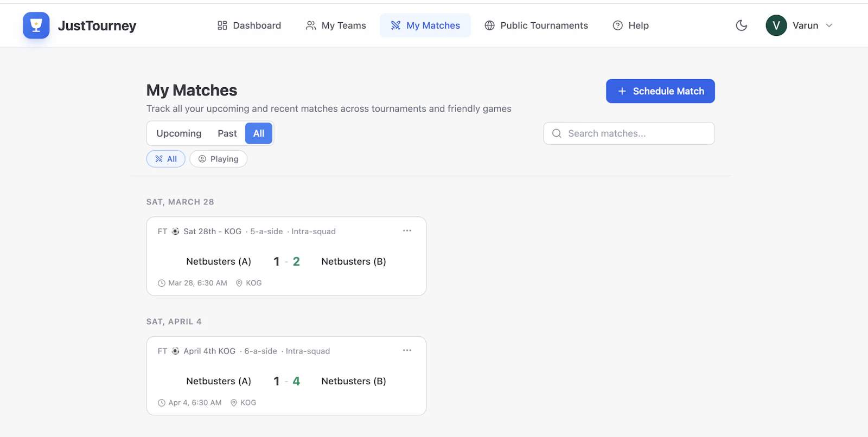Open the Help page

click(x=630, y=25)
